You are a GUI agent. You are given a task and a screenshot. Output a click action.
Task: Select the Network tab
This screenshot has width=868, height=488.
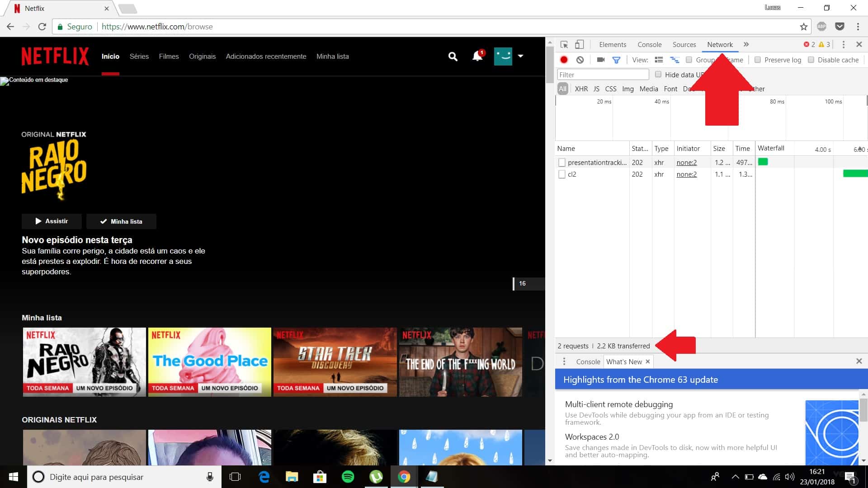point(720,44)
